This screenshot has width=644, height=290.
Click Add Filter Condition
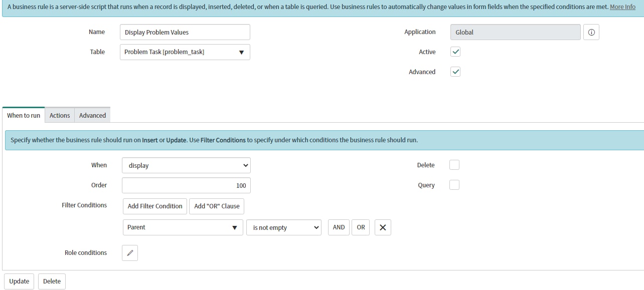(154, 206)
